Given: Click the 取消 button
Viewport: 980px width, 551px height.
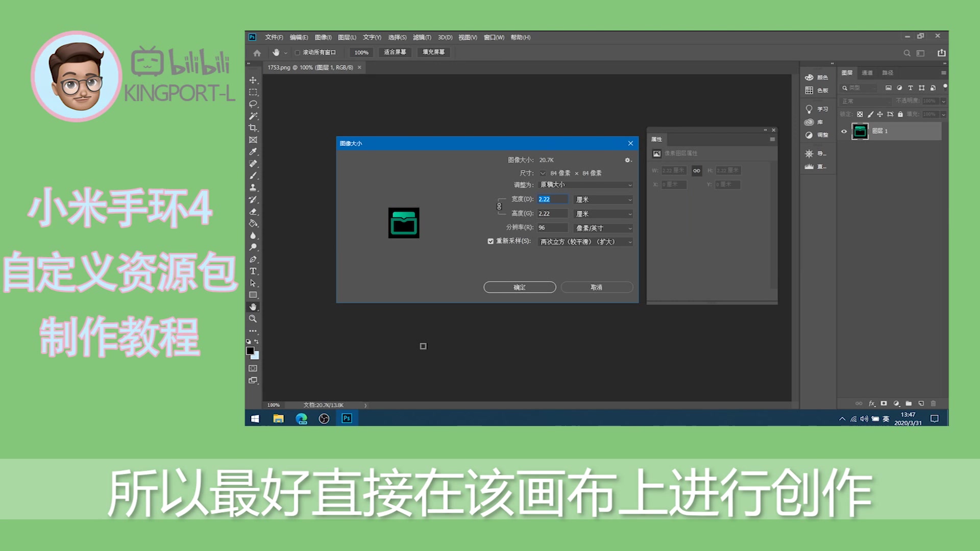Looking at the screenshot, I should click(x=597, y=287).
